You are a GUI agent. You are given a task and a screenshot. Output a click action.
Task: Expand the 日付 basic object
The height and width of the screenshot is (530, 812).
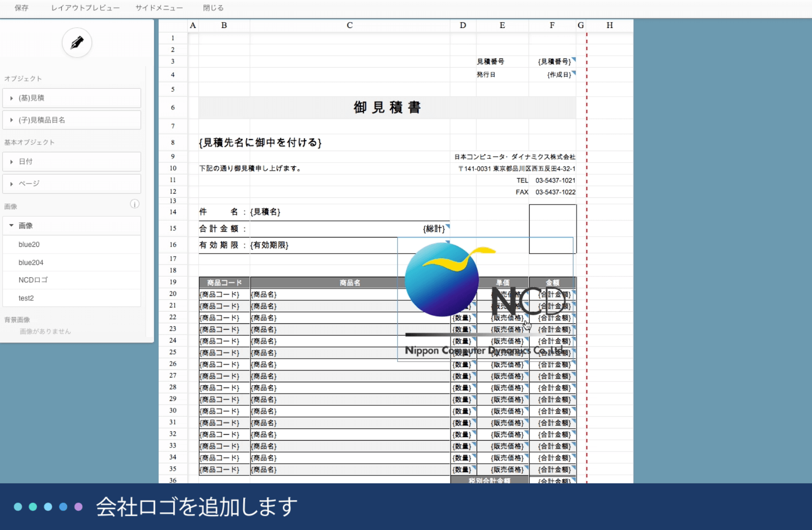tap(72, 161)
